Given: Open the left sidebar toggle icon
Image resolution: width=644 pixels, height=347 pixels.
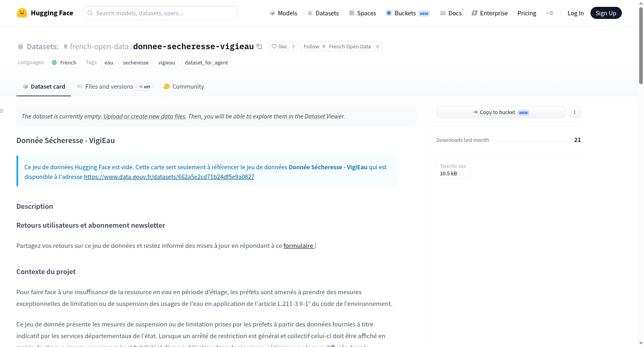Looking at the screenshot, I should coord(2,111).
